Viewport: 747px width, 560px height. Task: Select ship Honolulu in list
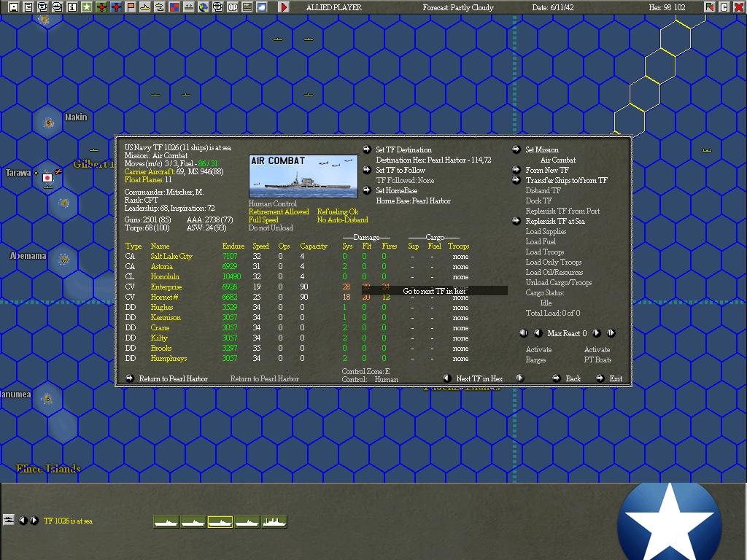[x=165, y=276]
